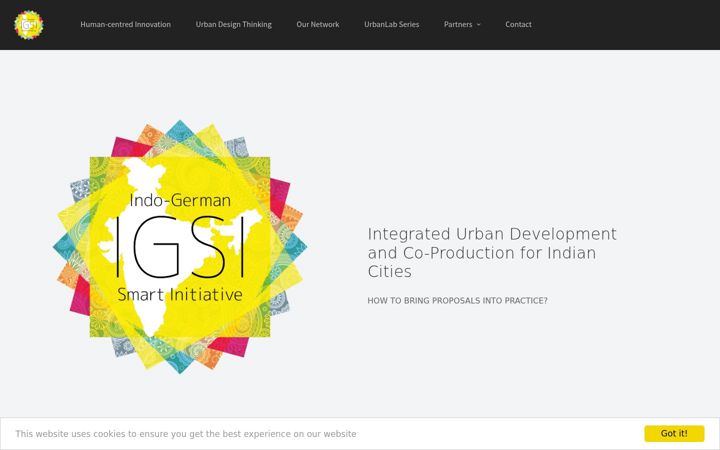Click the large Indo-German Smart Initiative logo image
The width and height of the screenshot is (720, 450).
click(180, 247)
